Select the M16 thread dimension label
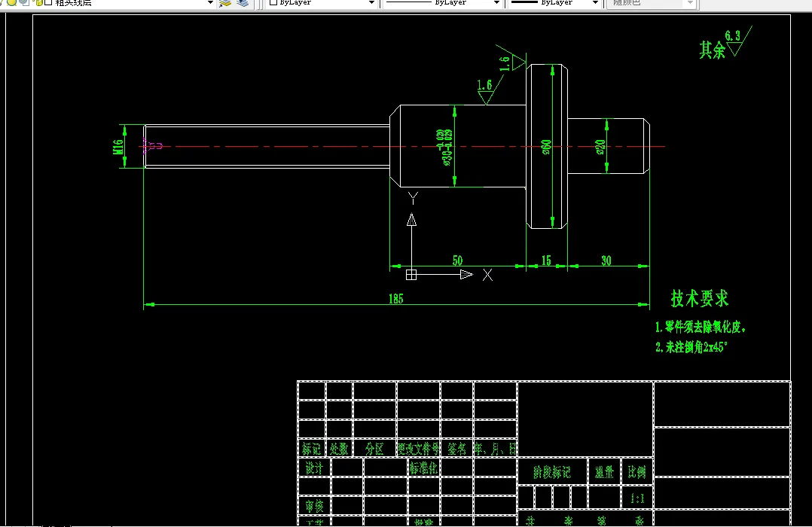812x527 pixels. pos(118,147)
